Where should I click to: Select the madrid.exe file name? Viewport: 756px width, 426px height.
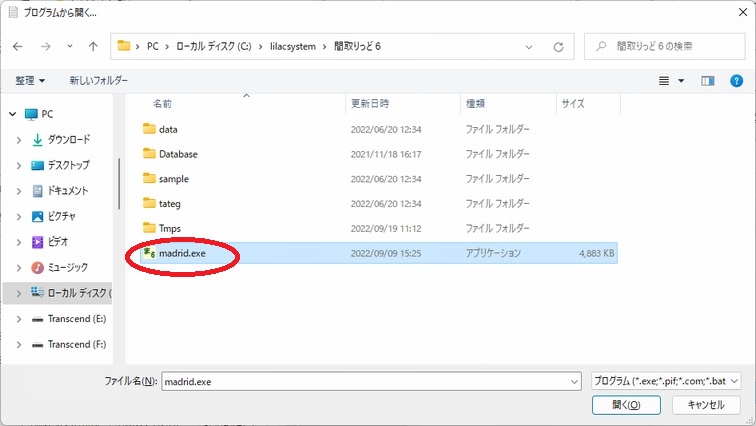(182, 253)
